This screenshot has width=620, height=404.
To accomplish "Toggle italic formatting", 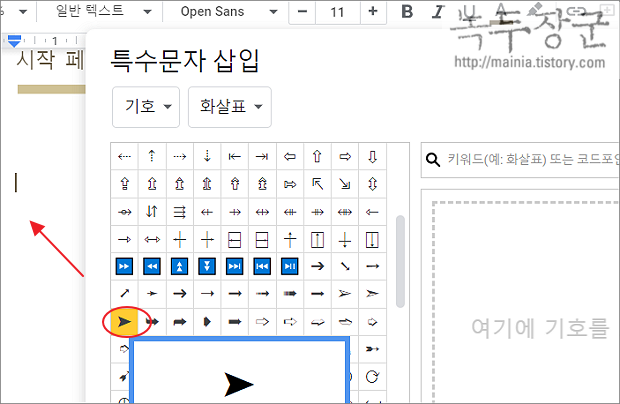I will (437, 12).
